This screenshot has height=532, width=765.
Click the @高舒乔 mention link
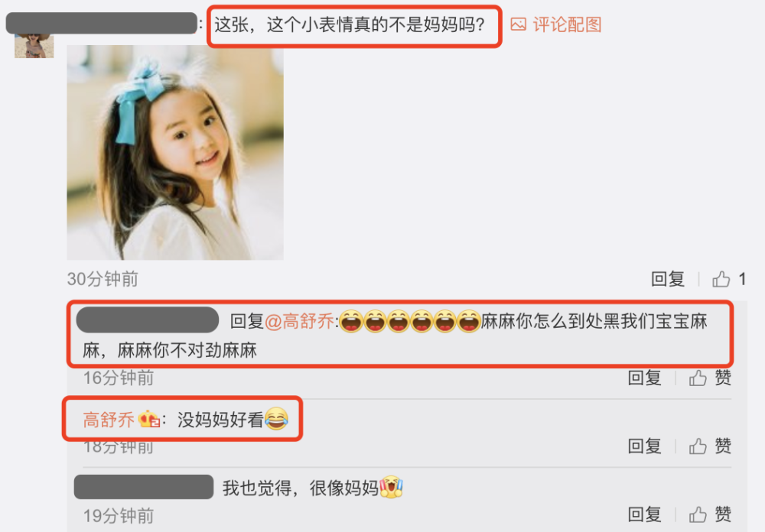pos(300,321)
